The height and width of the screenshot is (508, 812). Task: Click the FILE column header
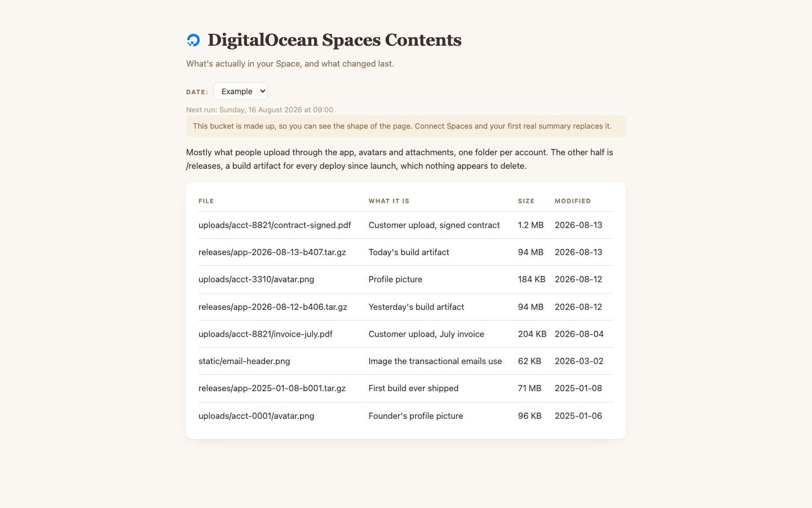pos(206,201)
